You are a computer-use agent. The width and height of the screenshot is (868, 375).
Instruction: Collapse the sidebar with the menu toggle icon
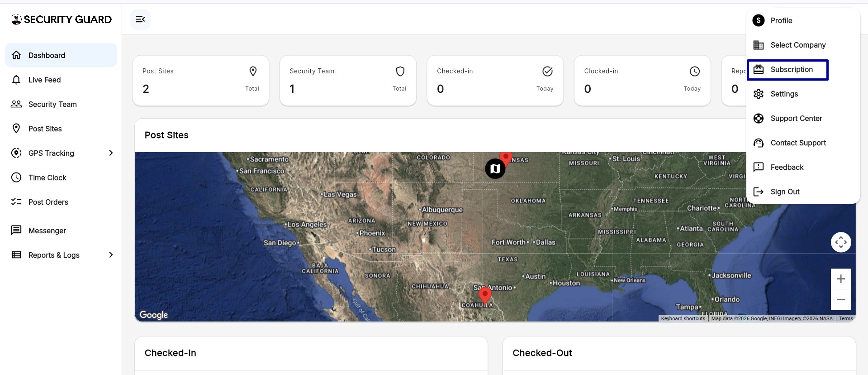point(140,19)
